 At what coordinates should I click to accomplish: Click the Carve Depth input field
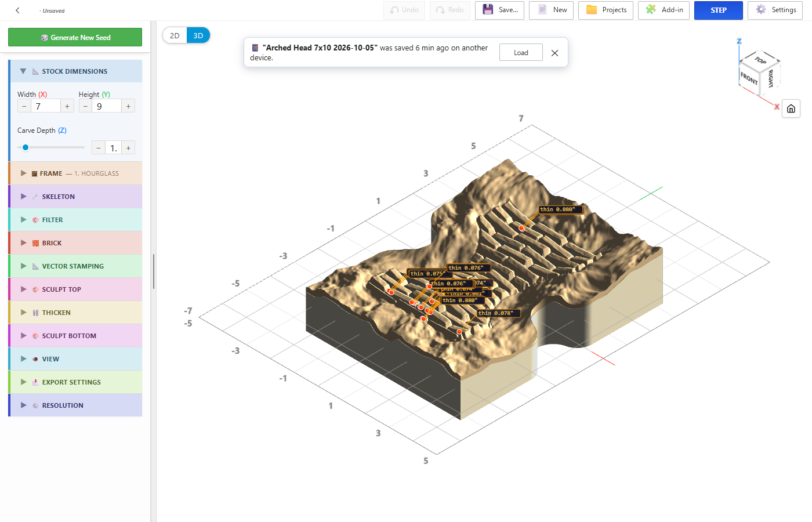coord(114,148)
